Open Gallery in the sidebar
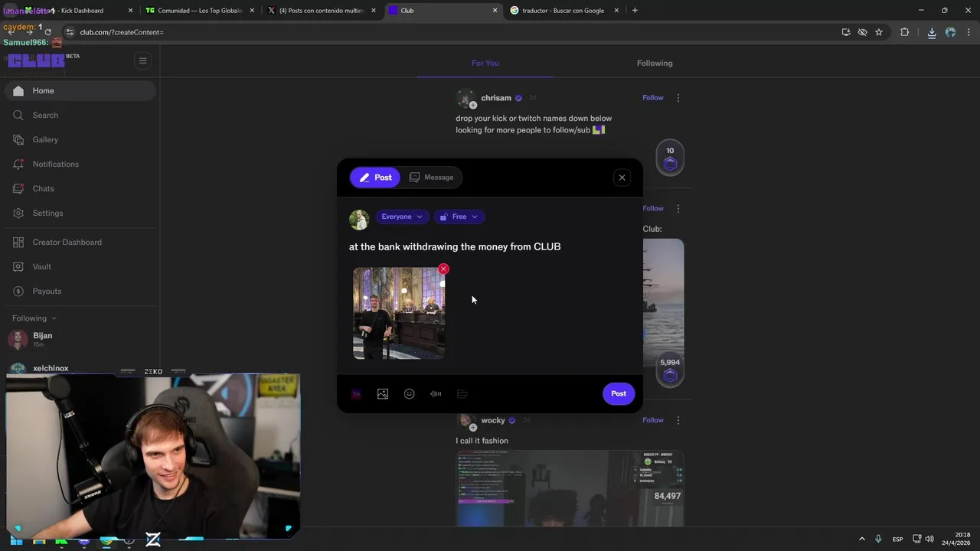 (x=80, y=139)
